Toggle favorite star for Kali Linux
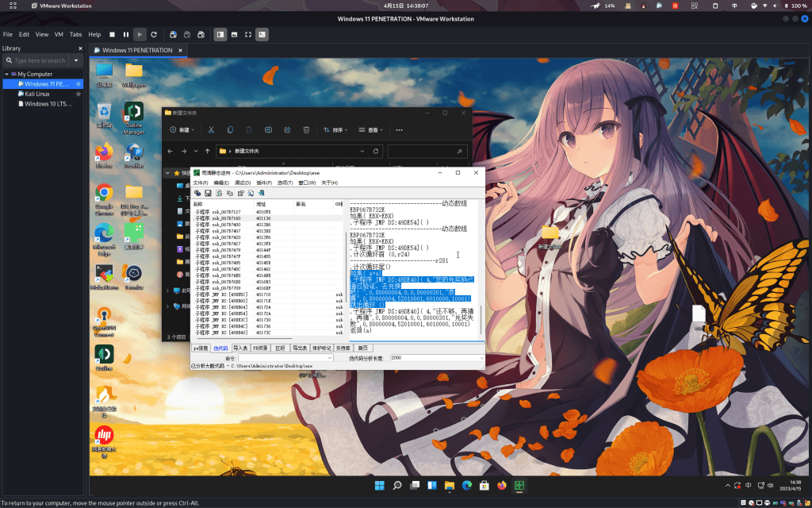The width and height of the screenshot is (812, 508). click(79, 94)
